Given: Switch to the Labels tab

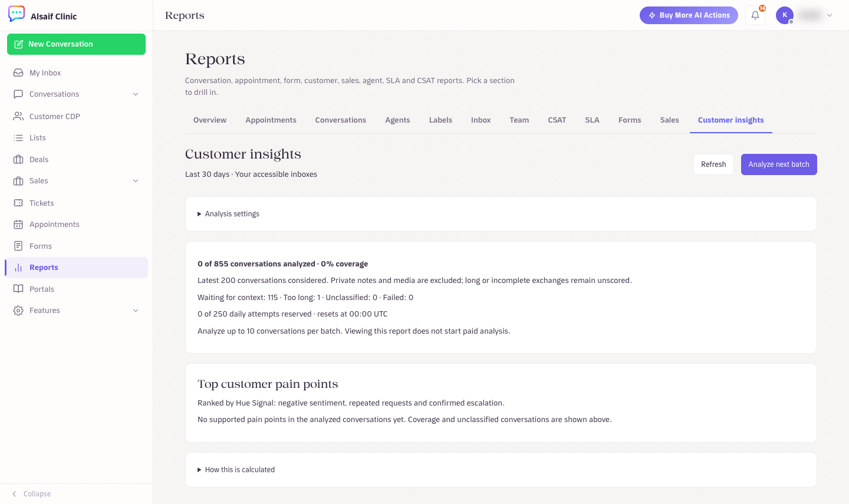Looking at the screenshot, I should click(440, 120).
